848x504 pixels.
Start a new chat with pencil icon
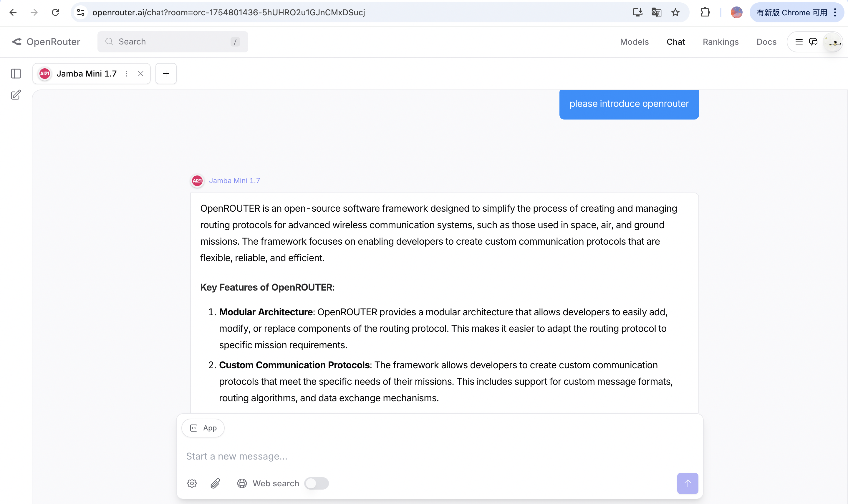coord(16,95)
